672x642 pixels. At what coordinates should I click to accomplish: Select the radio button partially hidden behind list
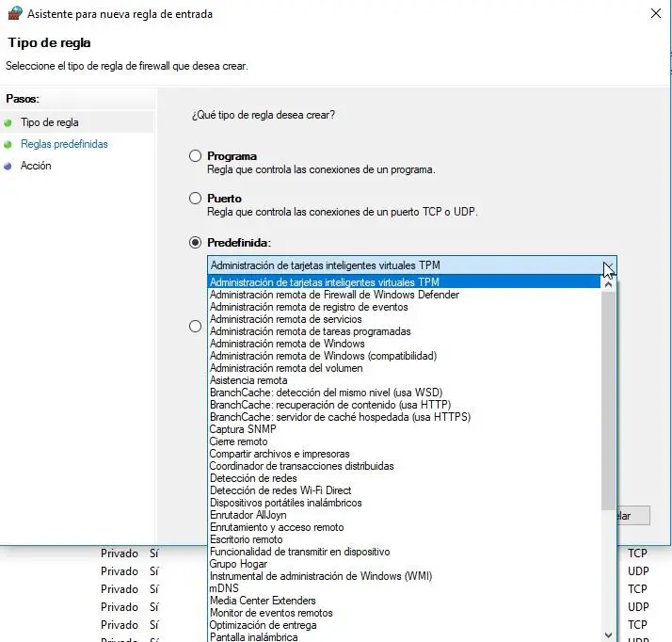coord(195,327)
